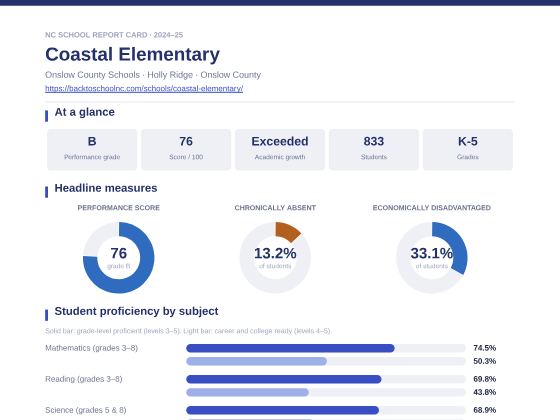Image resolution: width=560 pixels, height=420 pixels.
Task: Click the Score / 100 card showing 76
Action: click(x=186, y=150)
